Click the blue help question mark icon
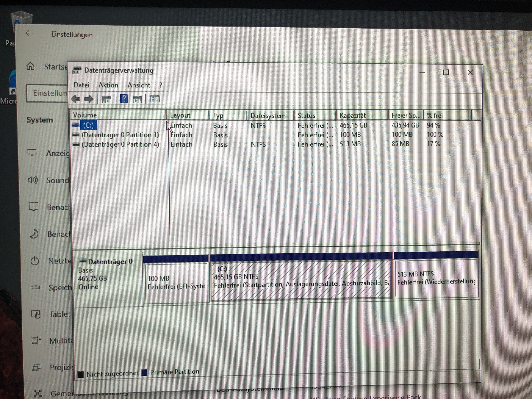Image resolution: width=532 pixels, height=399 pixels. 124,99
